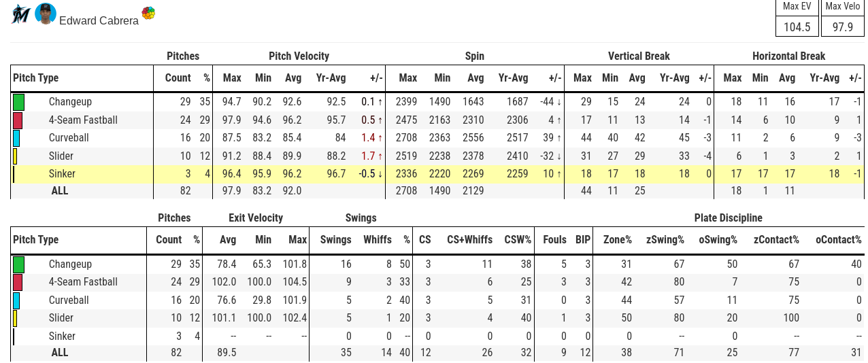Select Sinker max velocity 96.4

(x=232, y=174)
